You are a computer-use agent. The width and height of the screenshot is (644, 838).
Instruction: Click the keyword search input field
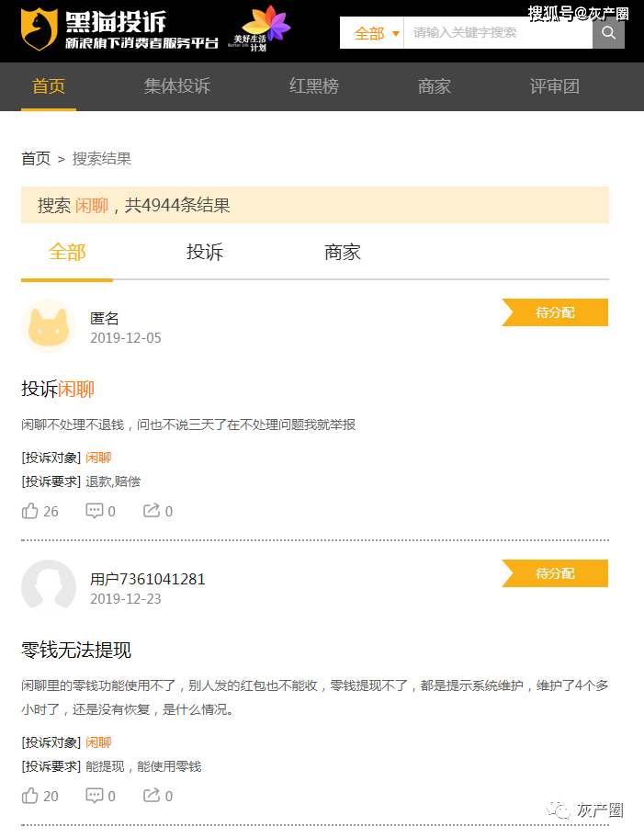[x=498, y=33]
